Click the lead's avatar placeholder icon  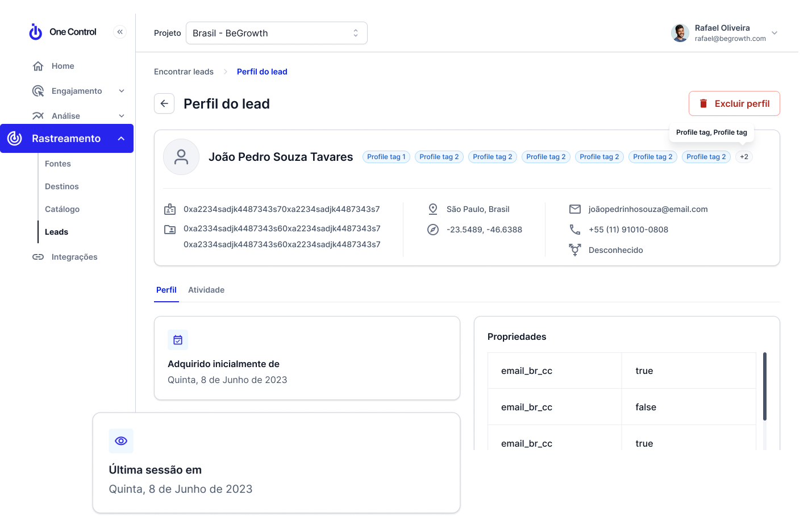[x=181, y=157]
